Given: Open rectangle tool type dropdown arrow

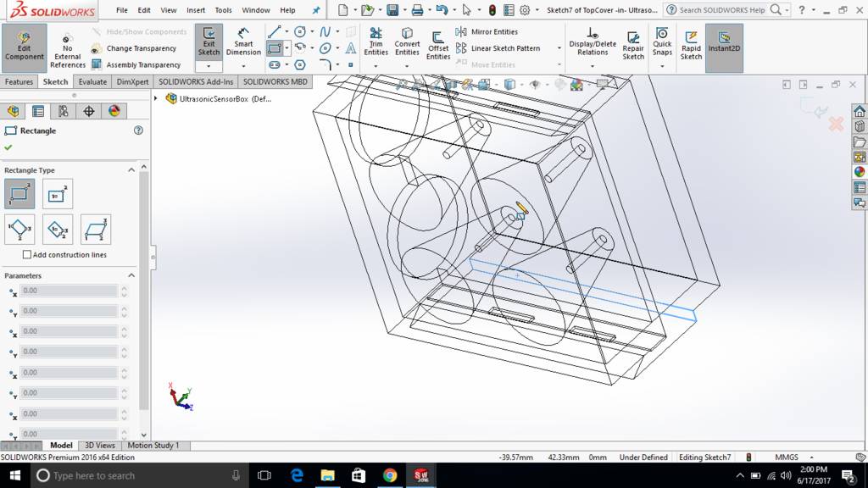Looking at the screenshot, I should point(287,48).
